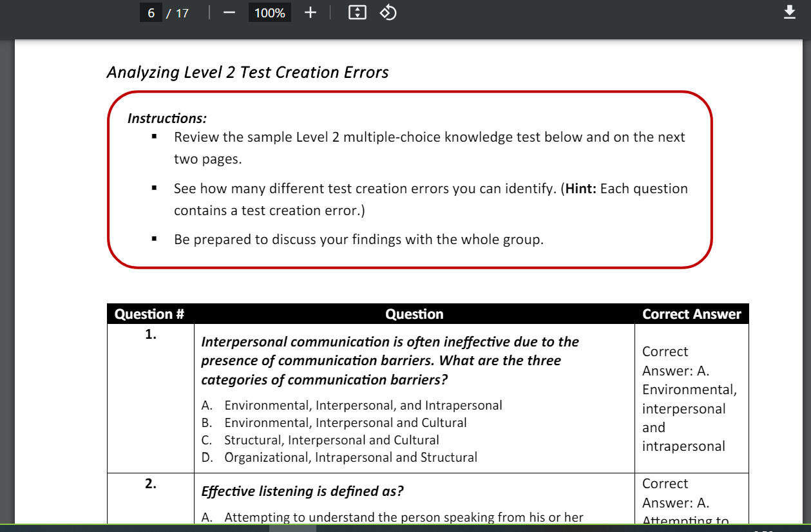Click the page number input showing 6
The height and width of the screenshot is (532, 811).
point(151,12)
